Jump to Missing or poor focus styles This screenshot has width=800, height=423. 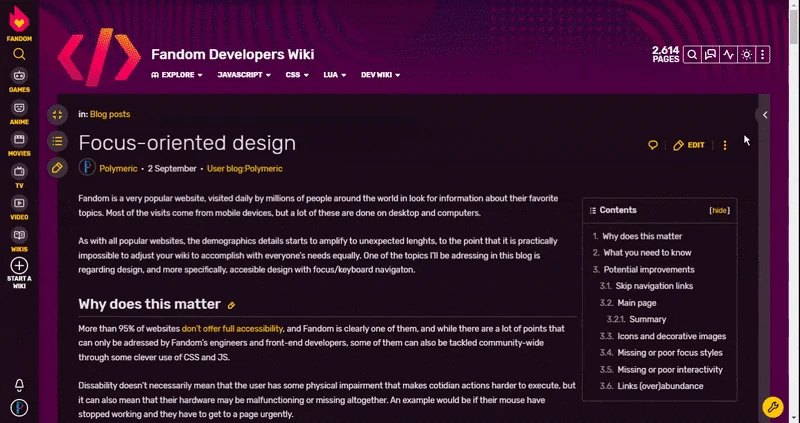(x=670, y=353)
